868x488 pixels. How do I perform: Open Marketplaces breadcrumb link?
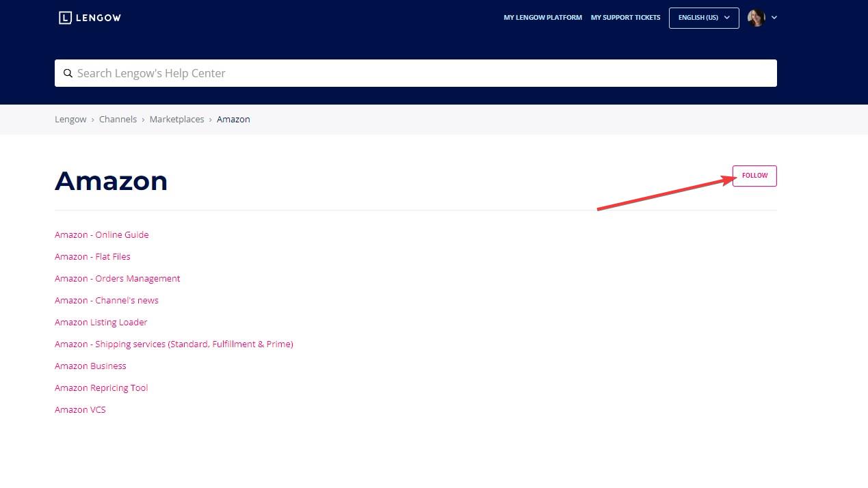tap(176, 119)
